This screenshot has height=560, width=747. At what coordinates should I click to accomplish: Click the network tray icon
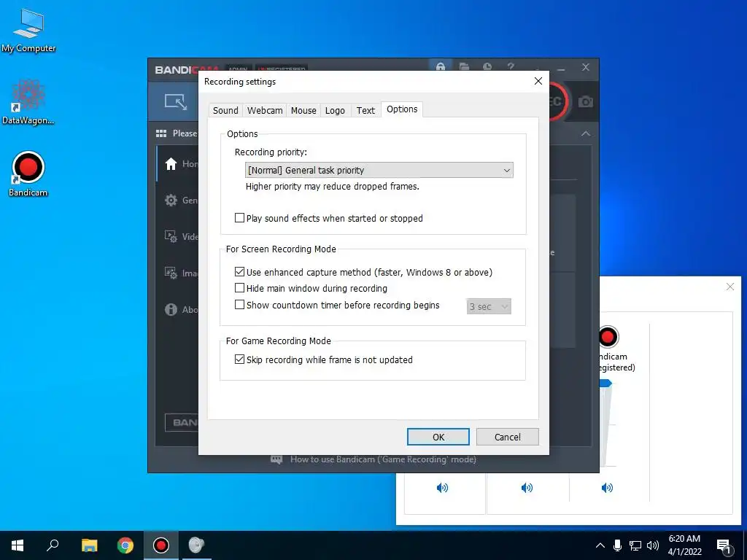pyautogui.click(x=635, y=545)
